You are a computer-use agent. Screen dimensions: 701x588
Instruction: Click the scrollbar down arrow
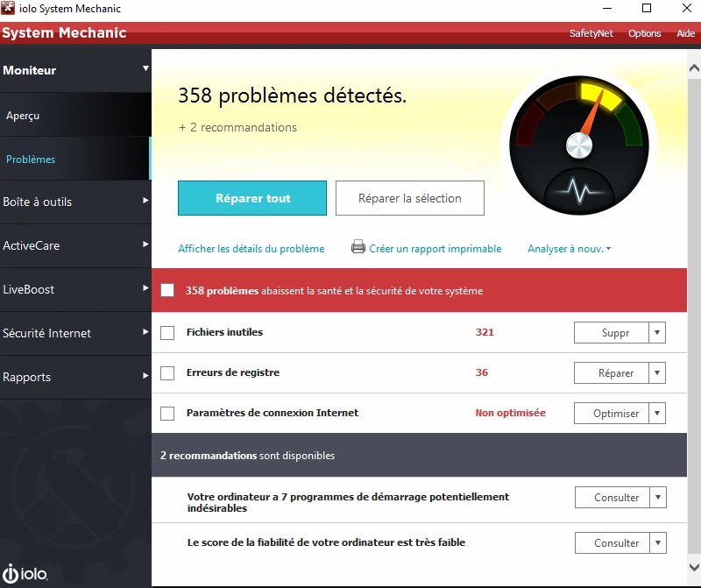click(694, 567)
